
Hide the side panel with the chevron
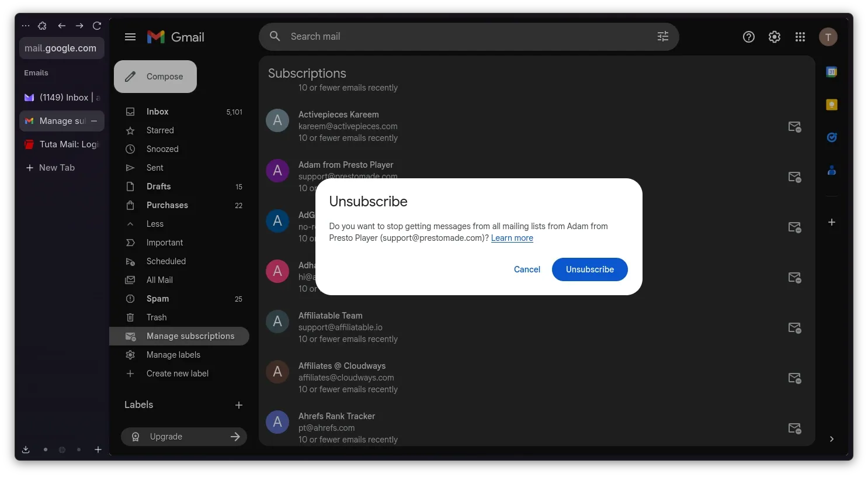(x=832, y=439)
